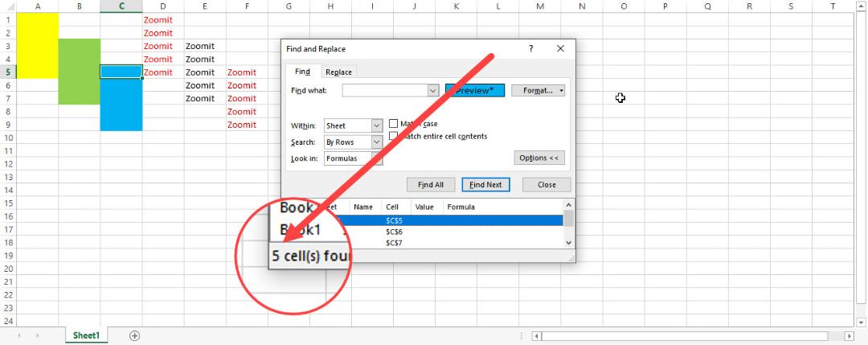868x345 pixels.
Task: Click the Find what text field
Action: tap(385, 90)
